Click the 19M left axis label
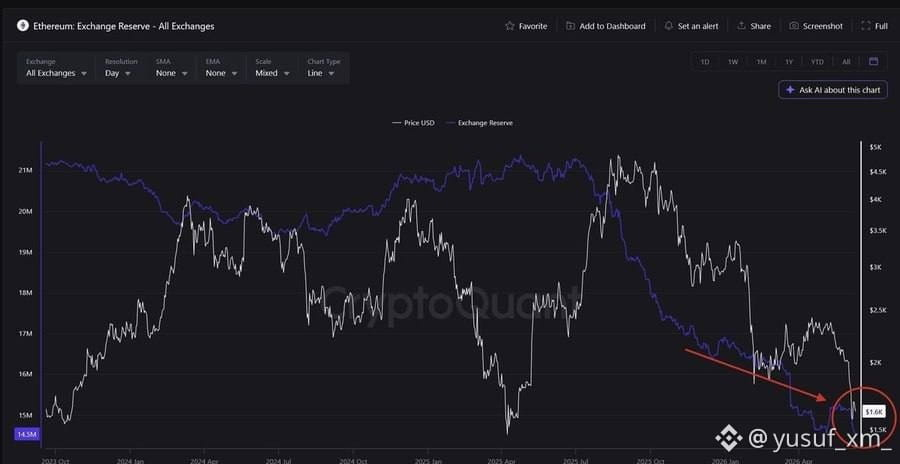The width and height of the screenshot is (900, 464). point(26,252)
